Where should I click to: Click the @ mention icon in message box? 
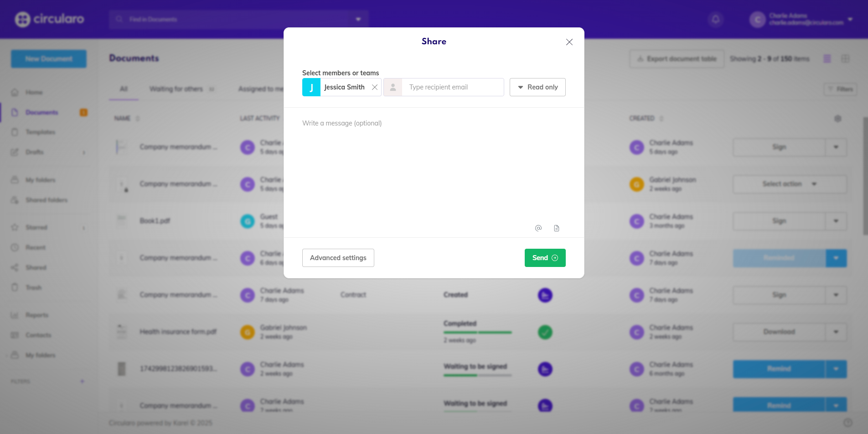pos(538,228)
